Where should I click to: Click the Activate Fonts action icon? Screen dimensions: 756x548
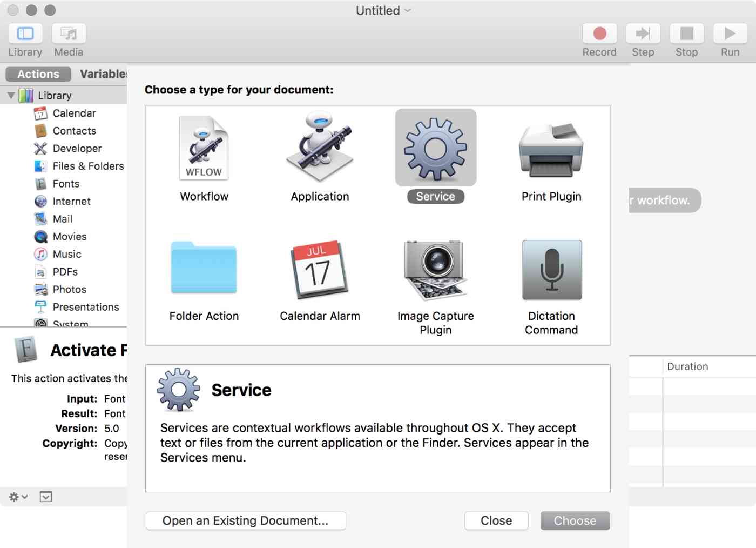pyautogui.click(x=25, y=349)
